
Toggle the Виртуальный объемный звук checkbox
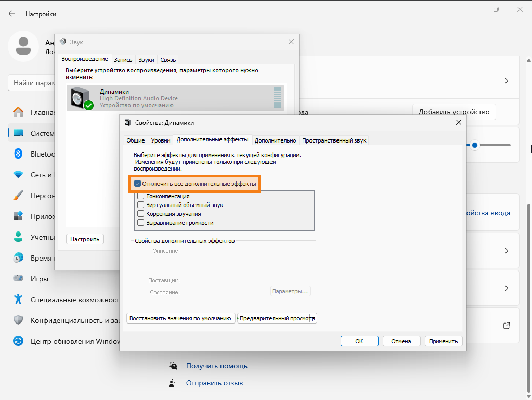point(140,205)
